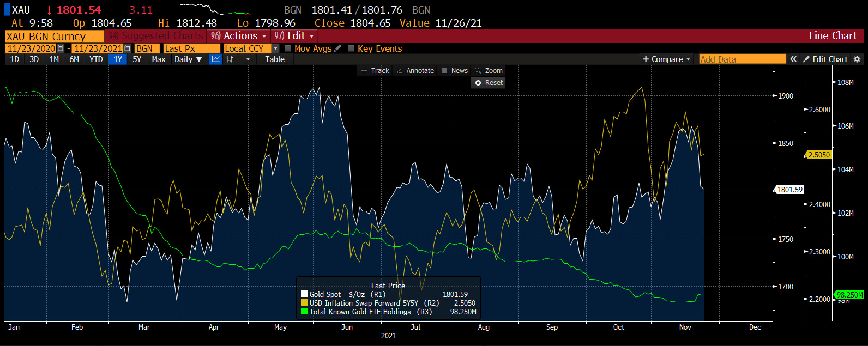Open chart settings gear icon
868x346 pixels.
(x=857, y=59)
